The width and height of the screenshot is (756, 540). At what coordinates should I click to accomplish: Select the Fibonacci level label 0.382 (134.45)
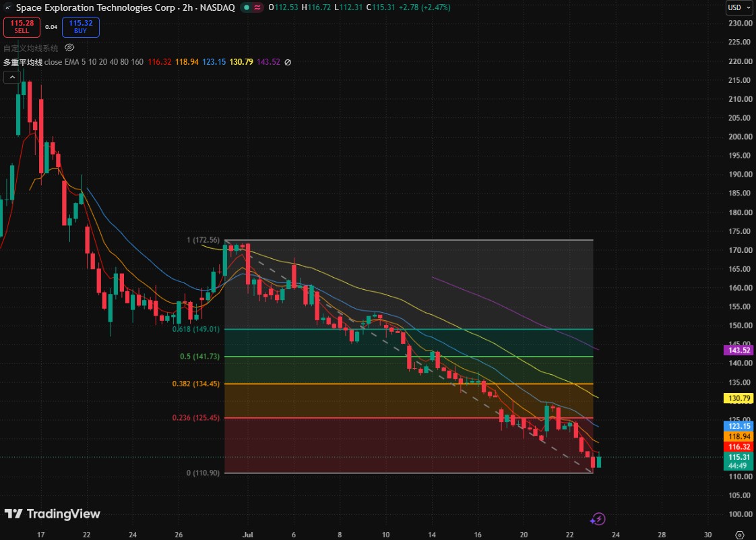196,384
